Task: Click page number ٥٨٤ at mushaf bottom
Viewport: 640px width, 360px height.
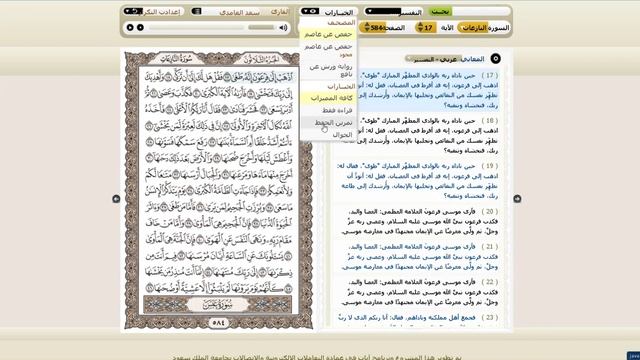Action: pyautogui.click(x=218, y=322)
